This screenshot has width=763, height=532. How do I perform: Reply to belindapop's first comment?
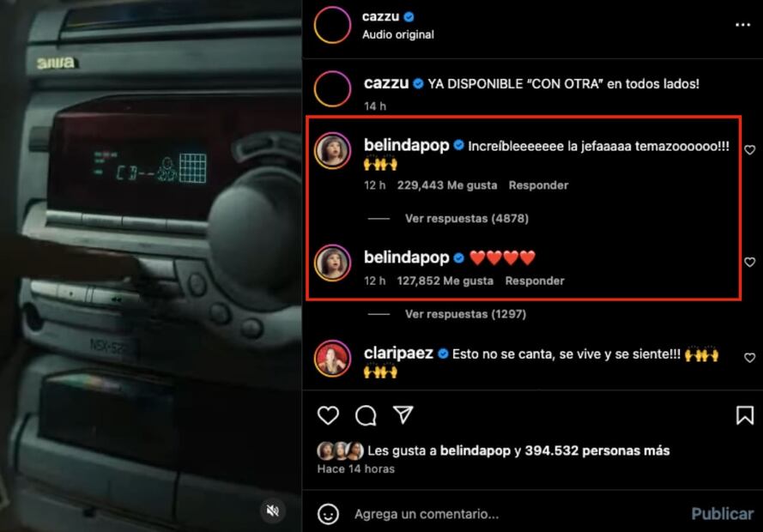[538, 185]
